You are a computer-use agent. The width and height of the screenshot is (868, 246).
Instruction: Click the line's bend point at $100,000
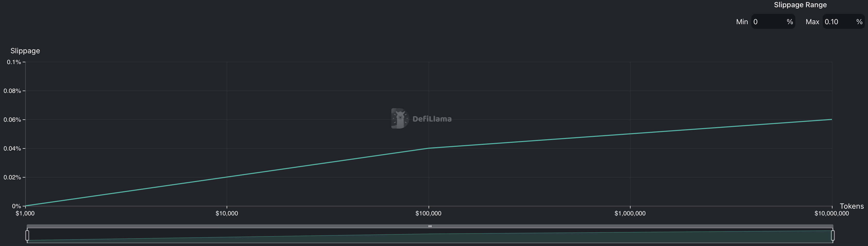tap(429, 148)
